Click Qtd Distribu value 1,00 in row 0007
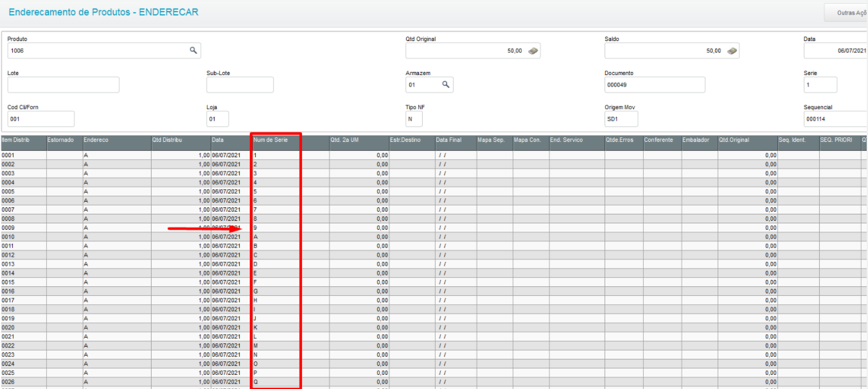Viewport: 868px width, 389px height. click(181, 210)
